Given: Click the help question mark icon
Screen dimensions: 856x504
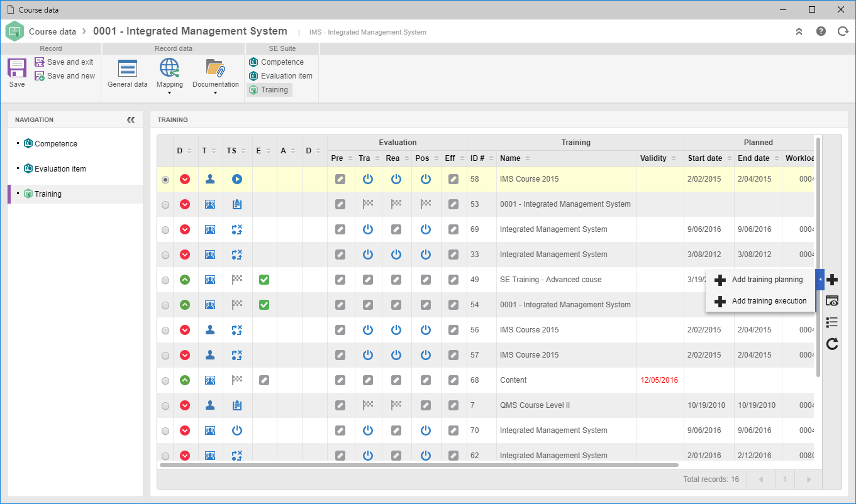Looking at the screenshot, I should [x=821, y=31].
